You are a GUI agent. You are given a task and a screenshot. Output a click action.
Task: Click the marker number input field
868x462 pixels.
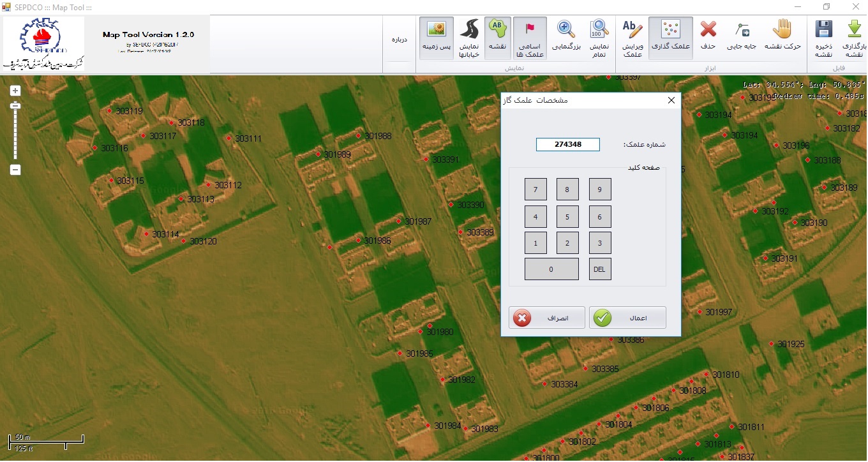tap(567, 145)
